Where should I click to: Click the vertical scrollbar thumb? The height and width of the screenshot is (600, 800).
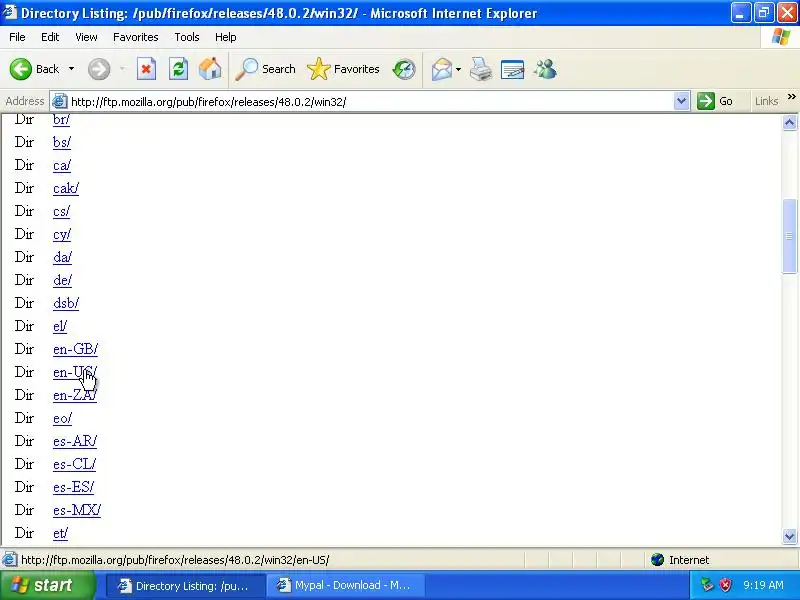tap(789, 236)
